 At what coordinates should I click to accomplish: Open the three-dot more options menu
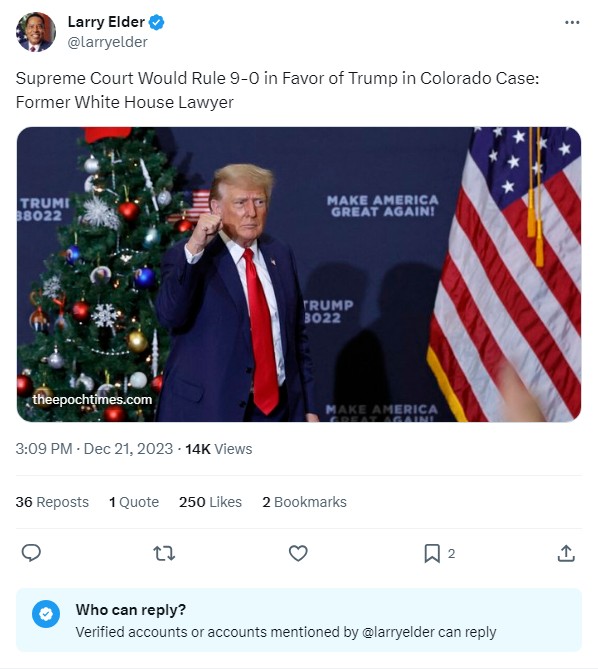point(572,22)
